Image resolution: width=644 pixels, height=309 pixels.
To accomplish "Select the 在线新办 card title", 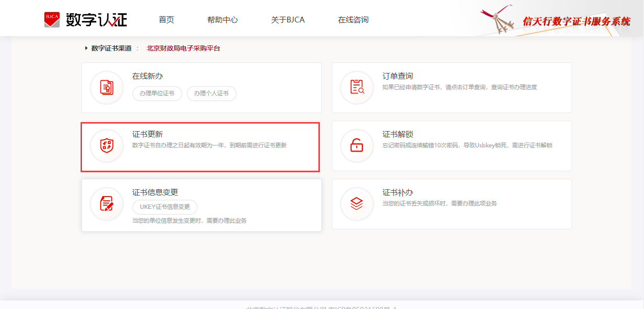I will [x=148, y=76].
